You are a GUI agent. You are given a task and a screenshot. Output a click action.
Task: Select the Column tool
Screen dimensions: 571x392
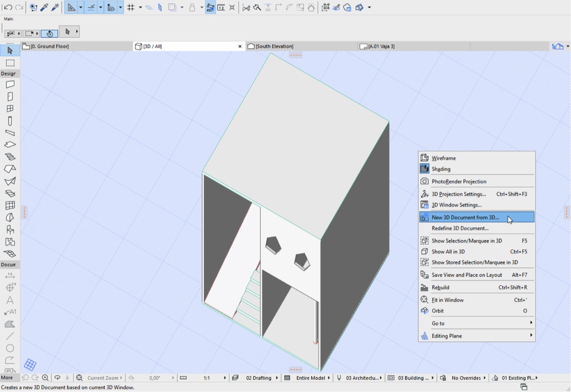click(10, 121)
